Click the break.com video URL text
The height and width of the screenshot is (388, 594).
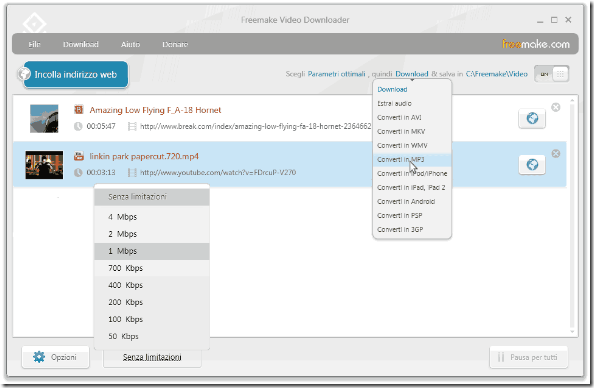click(x=256, y=127)
